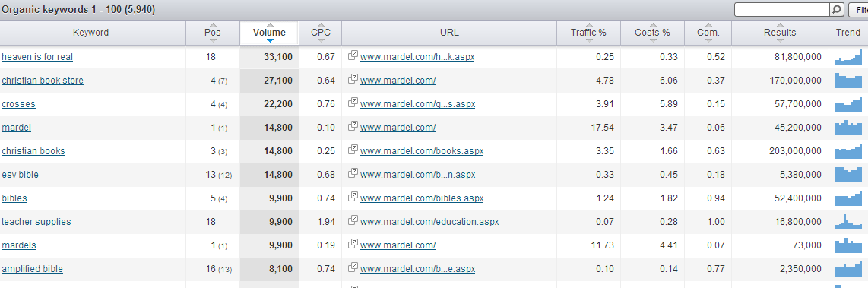Visit www.mardel.com/b...e.aspx URL link
The height and width of the screenshot is (288, 868).
[x=417, y=268]
